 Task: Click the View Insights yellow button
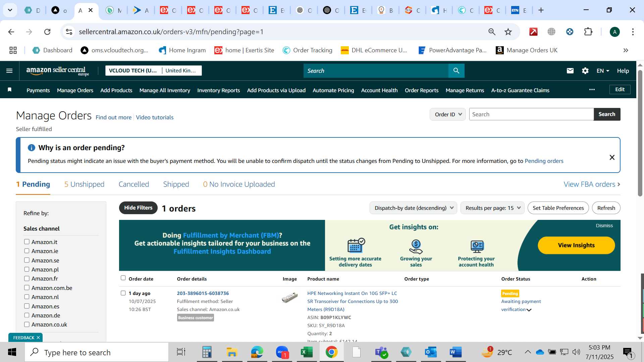[576, 245]
